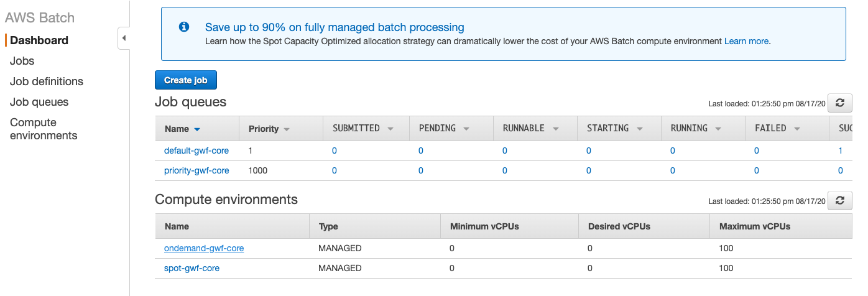Select Maximum vCPUs 100 for ondemand-gwf-core

726,248
